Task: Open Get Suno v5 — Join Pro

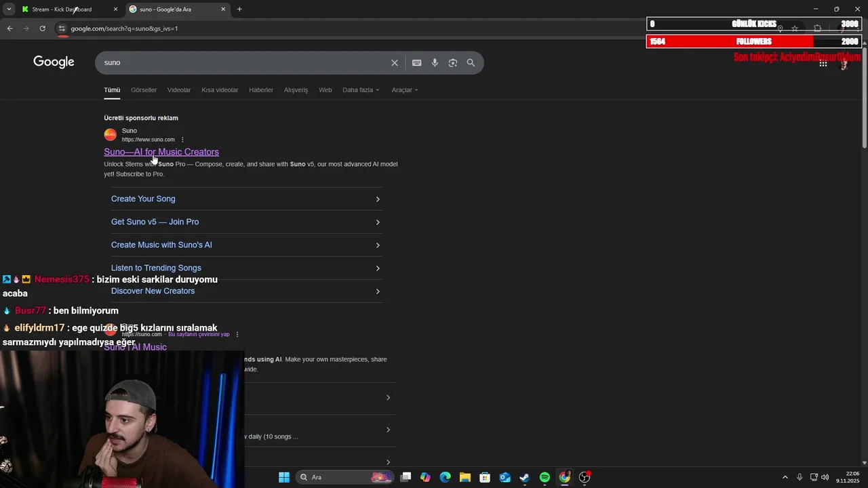Action: click(x=155, y=222)
